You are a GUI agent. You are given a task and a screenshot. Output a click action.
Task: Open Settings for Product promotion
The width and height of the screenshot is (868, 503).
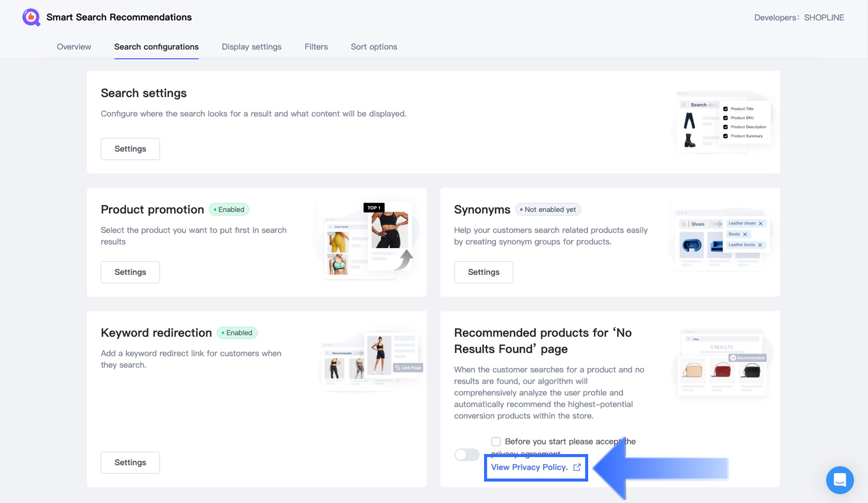click(130, 272)
